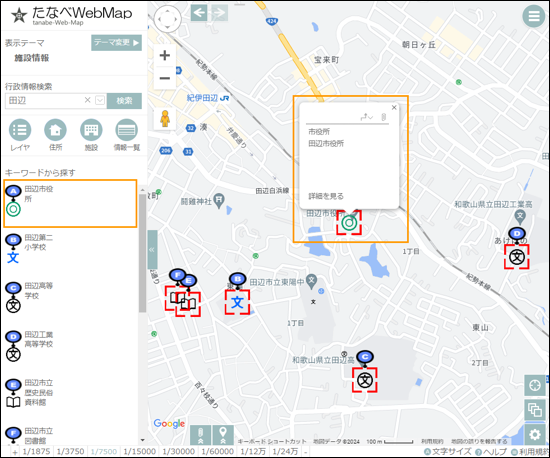Select map scale 1/15000
Screen dimensions: 550x458
pyautogui.click(x=140, y=451)
